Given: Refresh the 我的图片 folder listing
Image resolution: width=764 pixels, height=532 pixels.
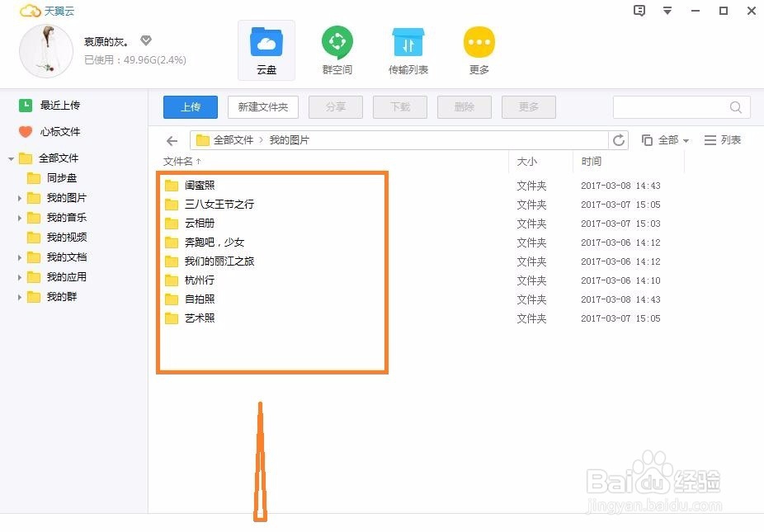Looking at the screenshot, I should pos(619,140).
